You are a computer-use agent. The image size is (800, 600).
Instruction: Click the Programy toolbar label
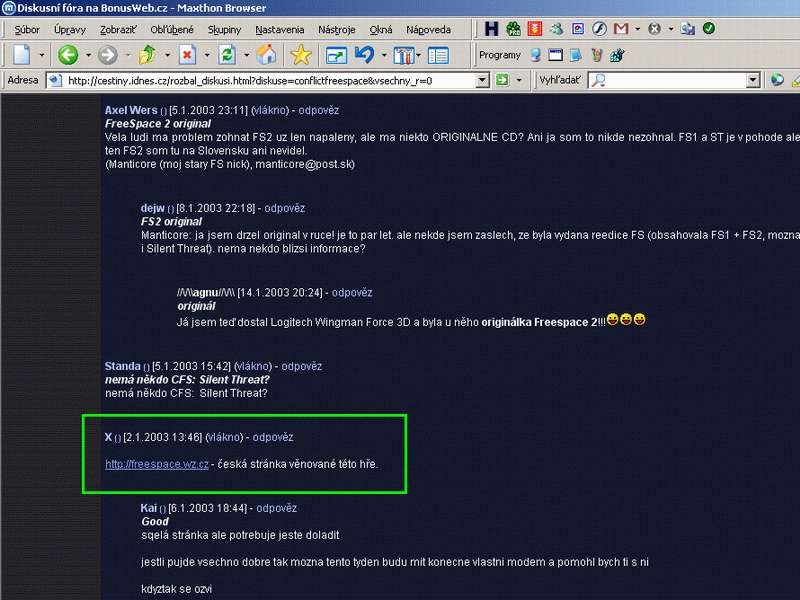pos(499,55)
